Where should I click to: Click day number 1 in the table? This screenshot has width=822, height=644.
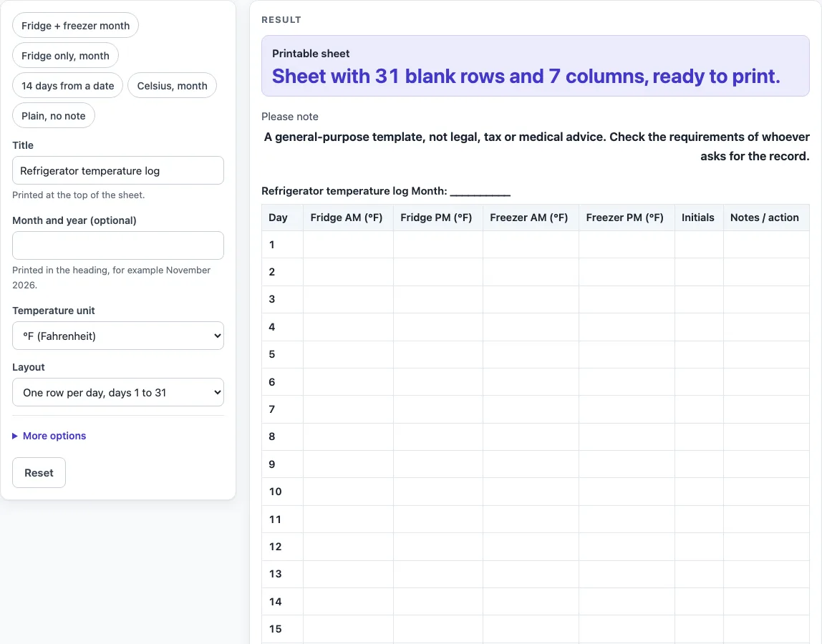(271, 245)
